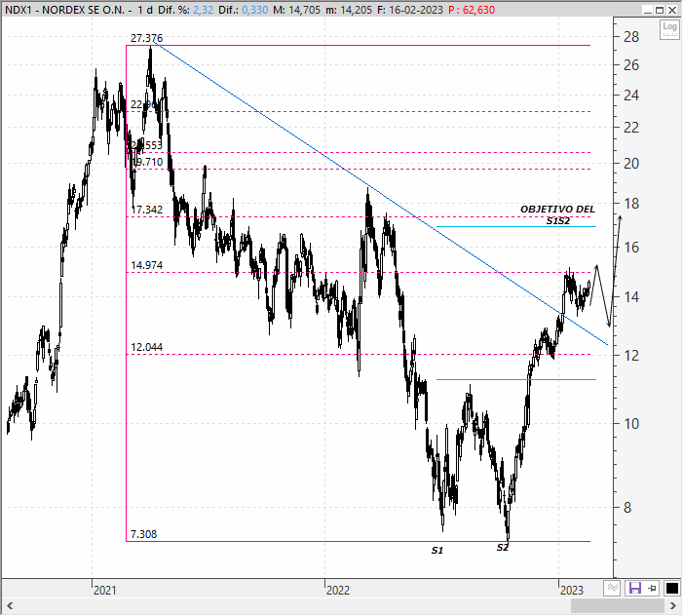Click the horizontal scrollbar right arrow

click(x=673, y=606)
